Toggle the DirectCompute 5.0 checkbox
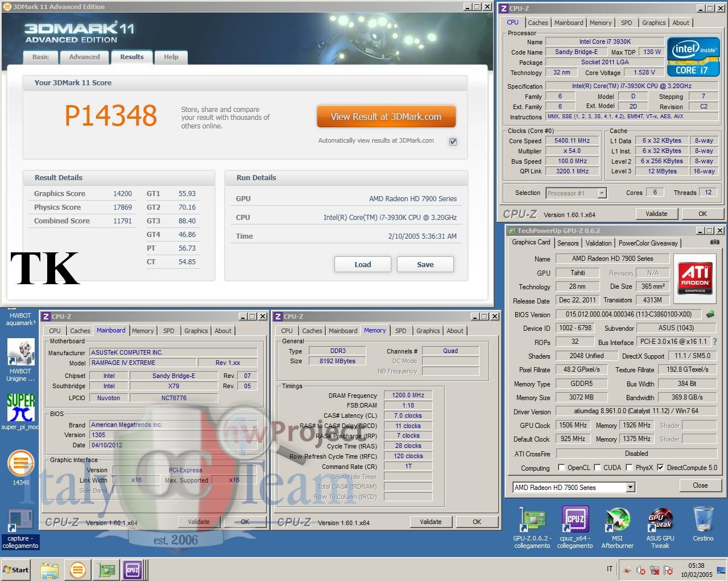 tap(660, 467)
